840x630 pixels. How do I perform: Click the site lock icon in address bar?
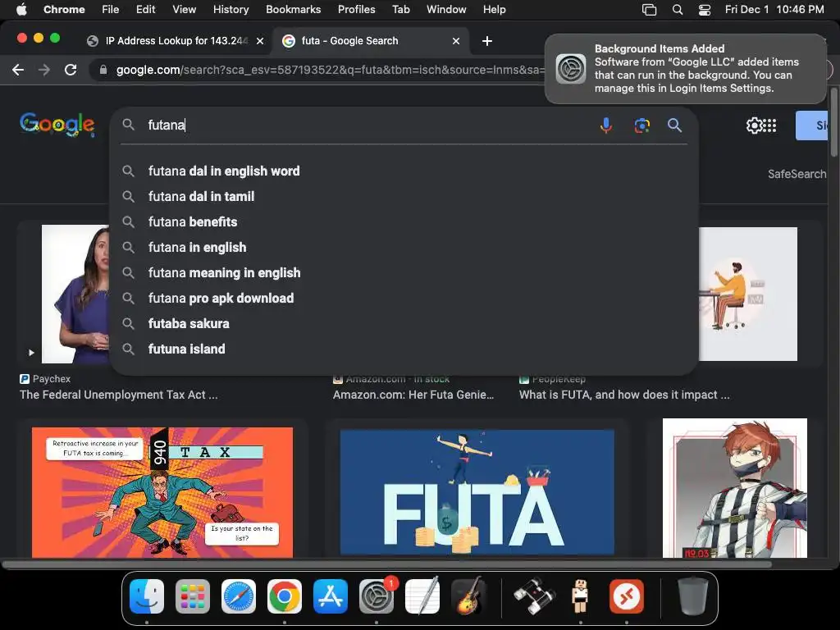coord(103,71)
